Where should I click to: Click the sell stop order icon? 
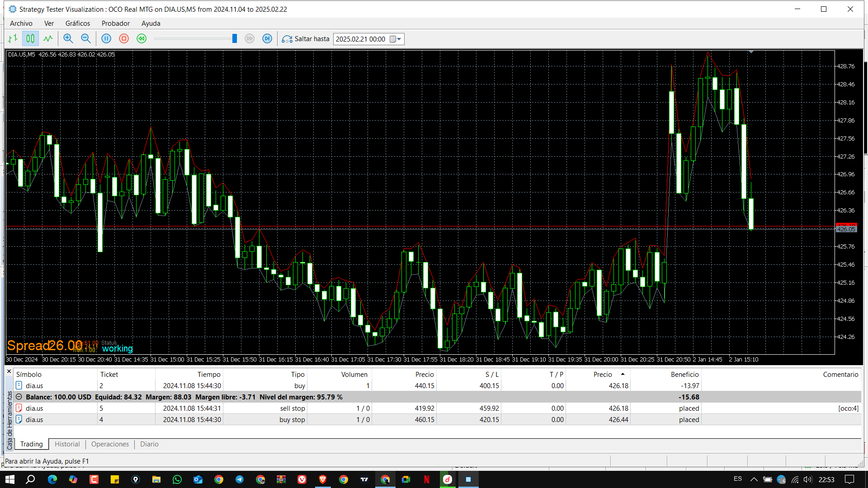19,408
